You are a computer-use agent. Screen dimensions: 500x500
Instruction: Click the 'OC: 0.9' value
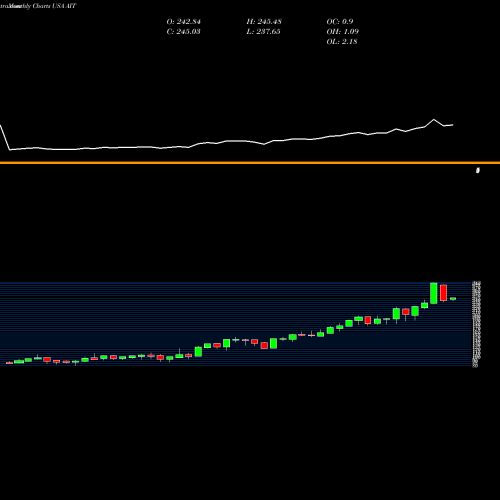[x=340, y=22]
